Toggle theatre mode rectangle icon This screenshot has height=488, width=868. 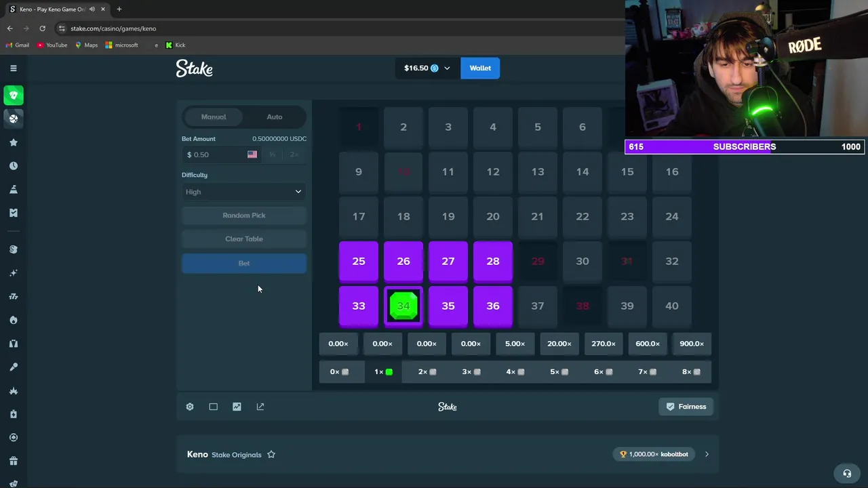click(213, 407)
